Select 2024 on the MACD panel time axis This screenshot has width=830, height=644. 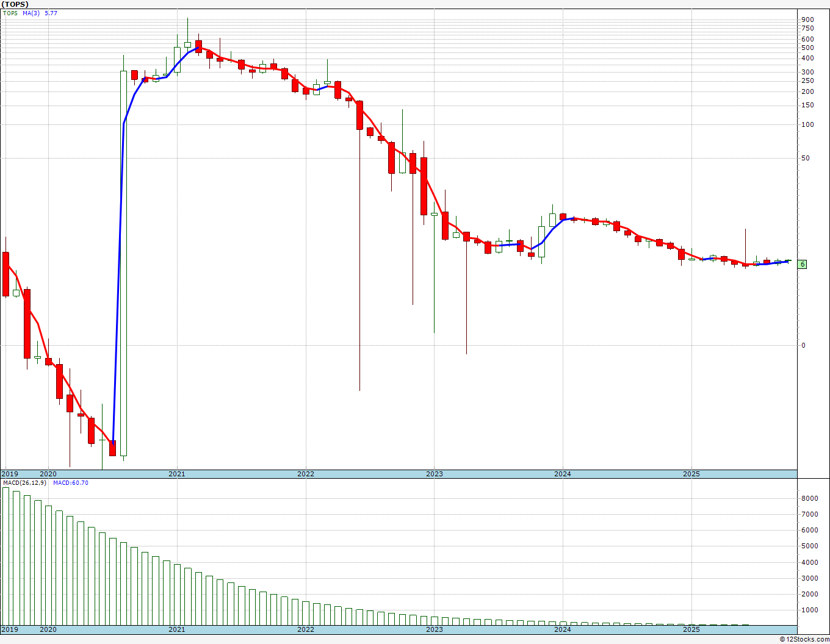pyautogui.click(x=563, y=629)
